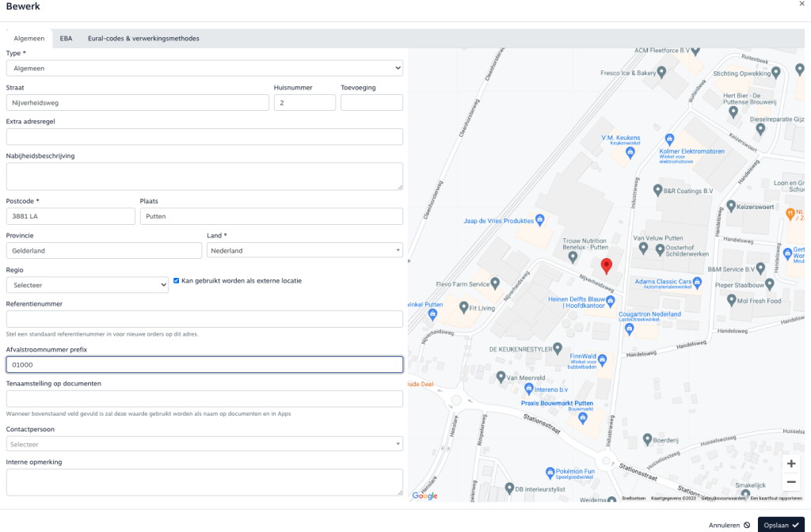This screenshot has height=532, width=811.
Task: Expand the Land dropdown showing Nederland
Action: (304, 251)
